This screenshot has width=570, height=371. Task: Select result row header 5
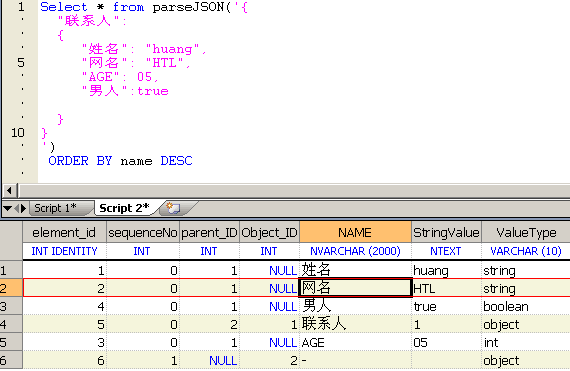(x=11, y=342)
